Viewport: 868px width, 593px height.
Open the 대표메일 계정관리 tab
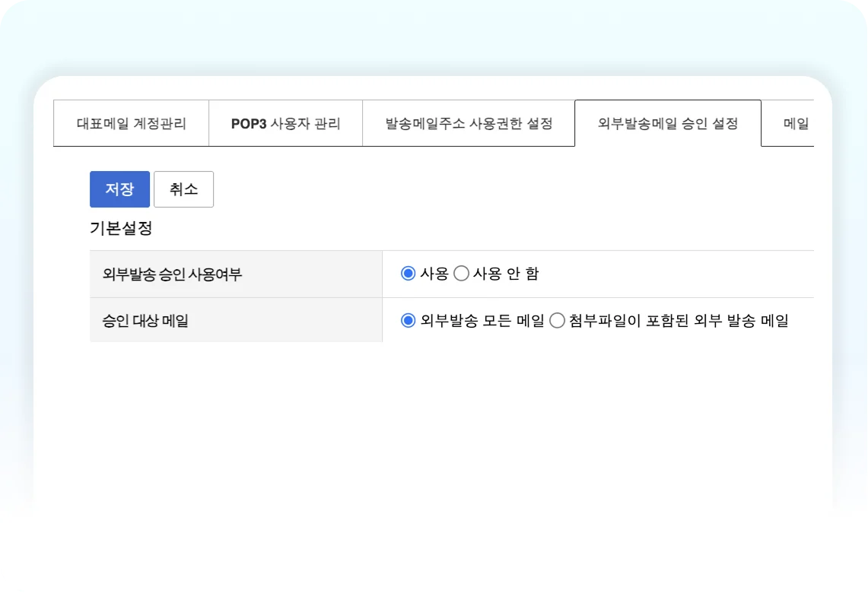(131, 123)
